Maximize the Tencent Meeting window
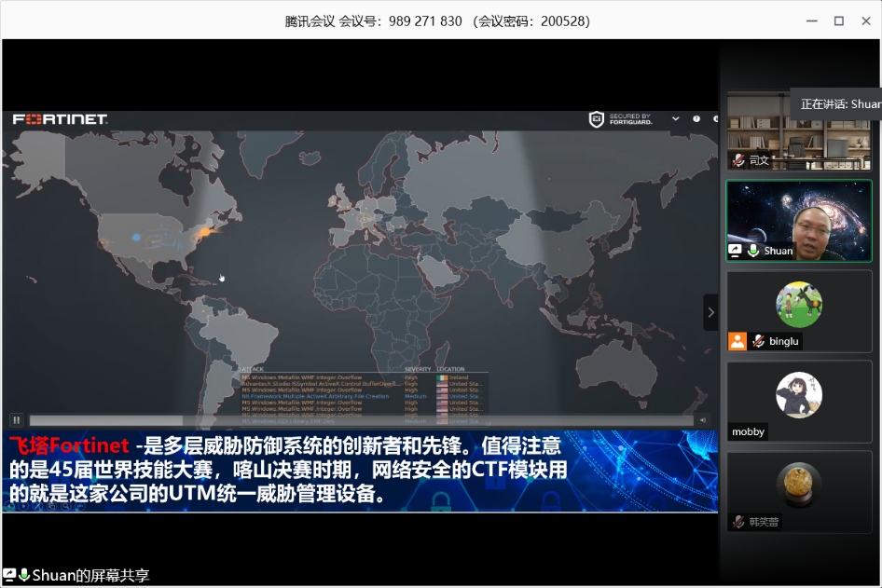The width and height of the screenshot is (882, 588). (x=838, y=21)
